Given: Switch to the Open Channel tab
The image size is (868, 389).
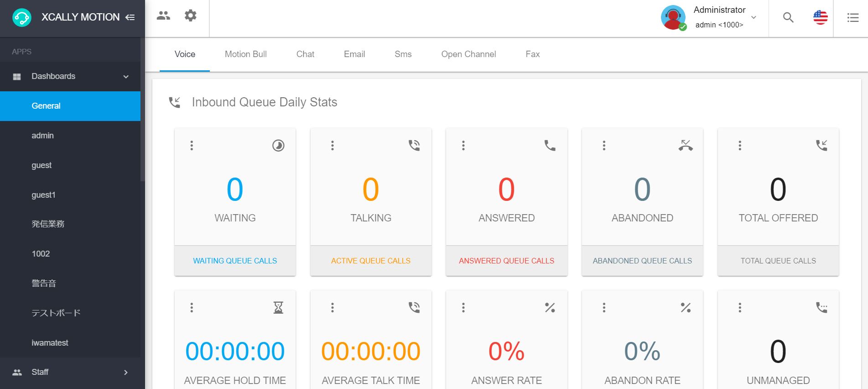Looking at the screenshot, I should pos(468,54).
